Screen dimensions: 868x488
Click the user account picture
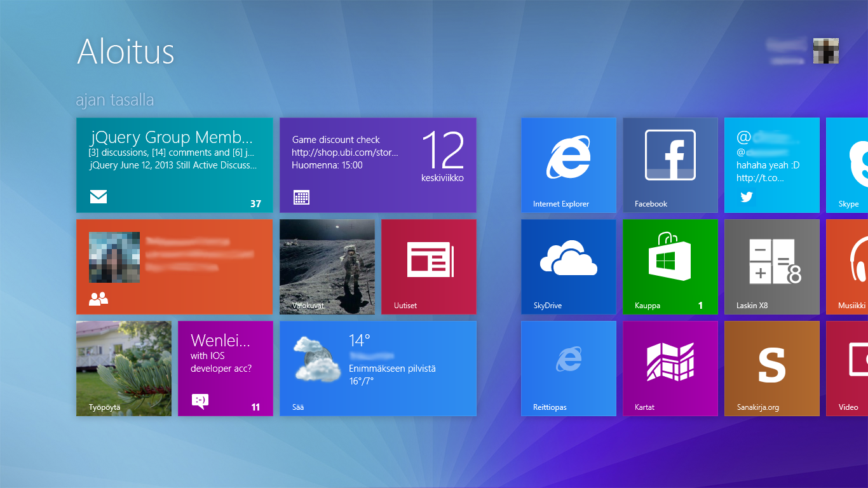pyautogui.click(x=826, y=51)
